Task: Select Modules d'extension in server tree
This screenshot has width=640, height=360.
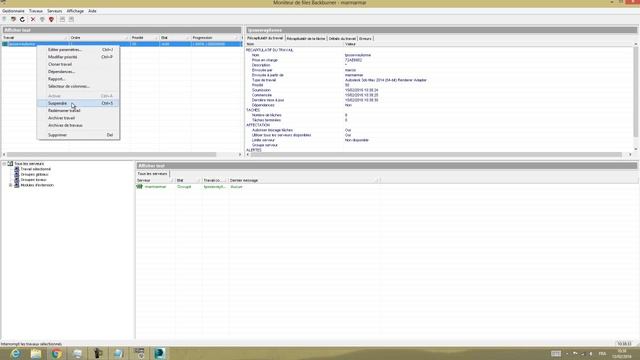Action: [37, 185]
